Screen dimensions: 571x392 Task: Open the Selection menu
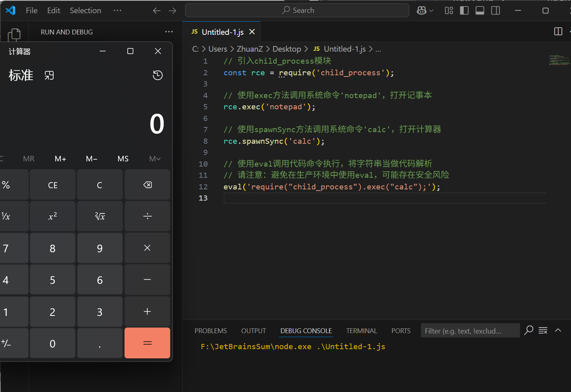pos(85,10)
